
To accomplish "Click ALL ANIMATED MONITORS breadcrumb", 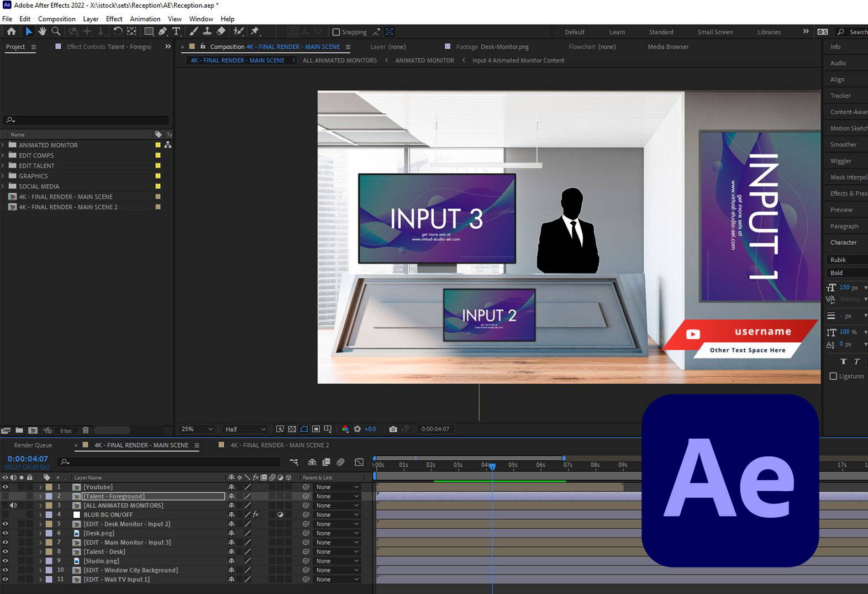I will coord(339,60).
